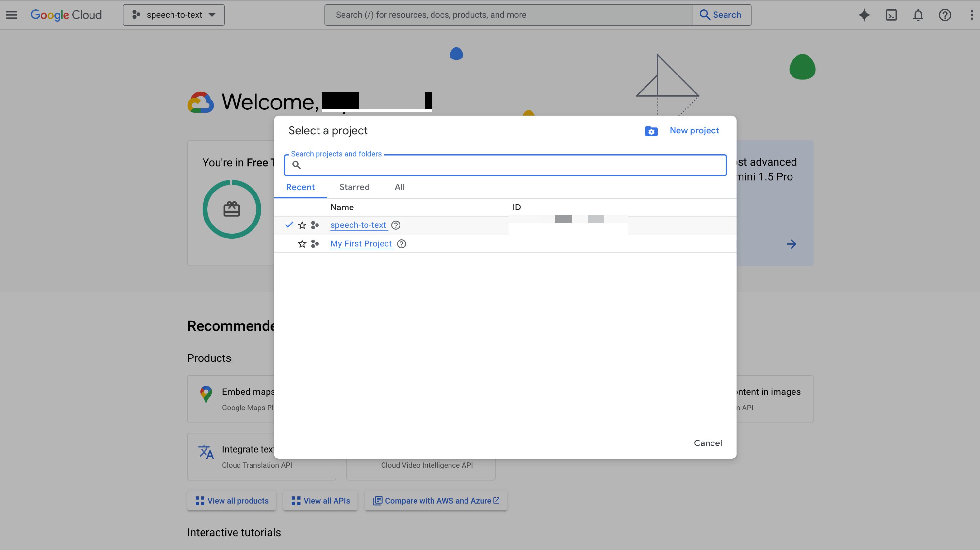Select the Recent tab

coord(300,187)
